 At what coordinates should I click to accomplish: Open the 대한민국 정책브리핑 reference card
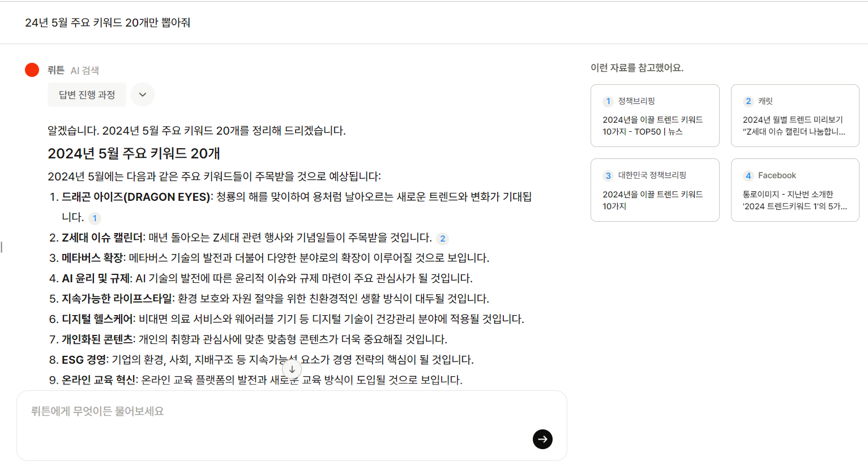655,190
